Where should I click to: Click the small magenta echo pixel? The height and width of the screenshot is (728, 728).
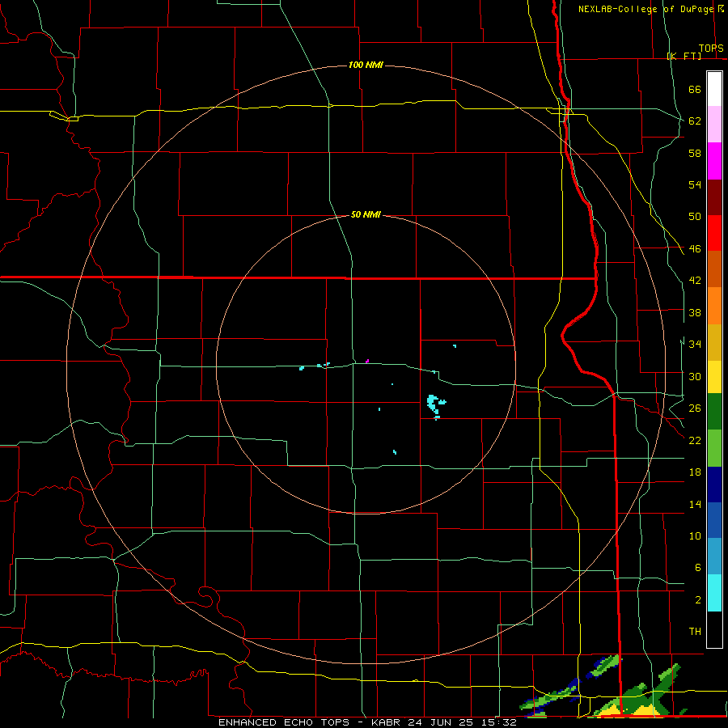click(x=367, y=361)
